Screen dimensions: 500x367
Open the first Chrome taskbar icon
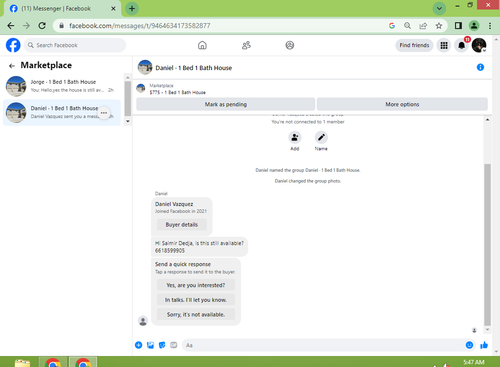coord(53,363)
